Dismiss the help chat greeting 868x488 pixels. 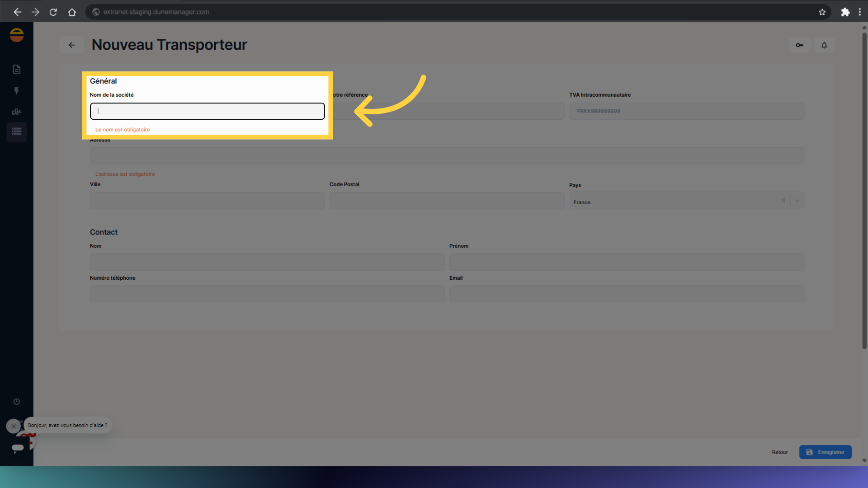click(13, 426)
